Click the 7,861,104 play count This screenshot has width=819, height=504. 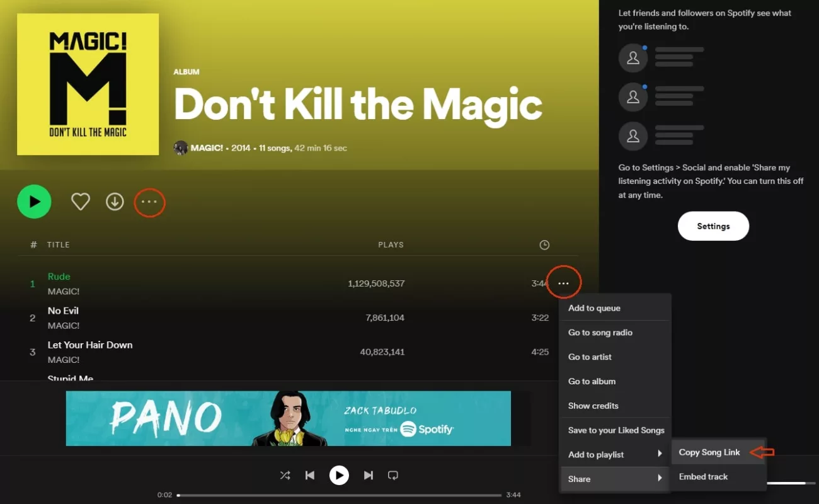(385, 318)
